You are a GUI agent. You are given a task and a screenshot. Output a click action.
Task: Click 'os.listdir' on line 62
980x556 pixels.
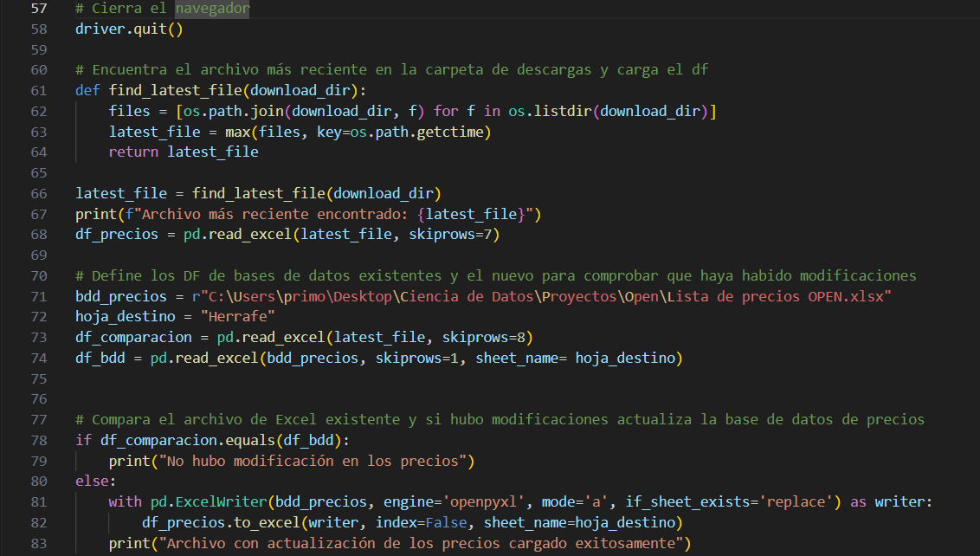550,111
